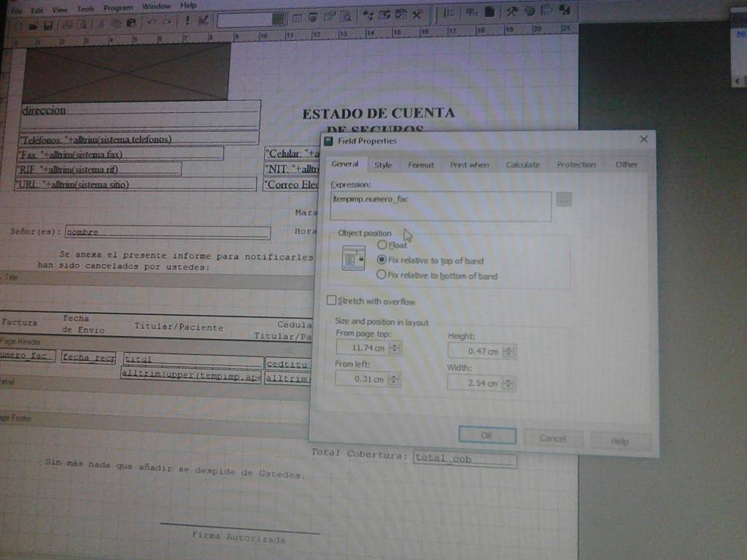Click the Cut toolbar icon

click(x=101, y=23)
